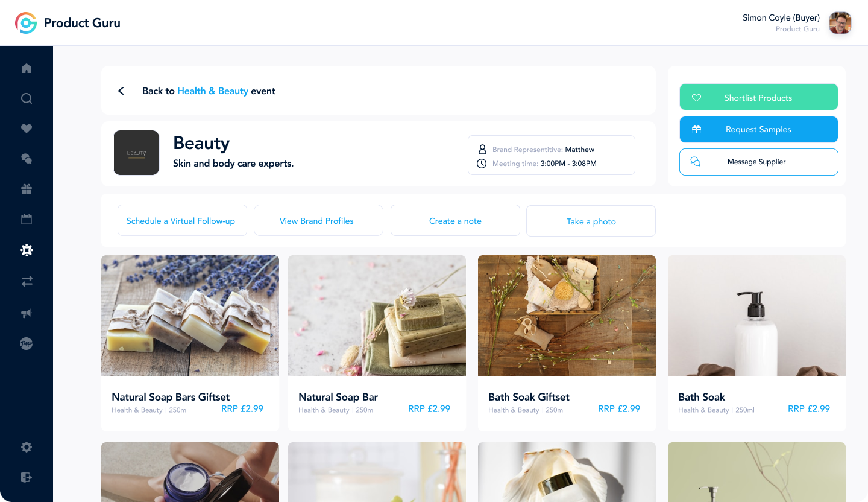The width and height of the screenshot is (868, 502).
Task: Open the Home icon in sidebar
Action: 27,68
